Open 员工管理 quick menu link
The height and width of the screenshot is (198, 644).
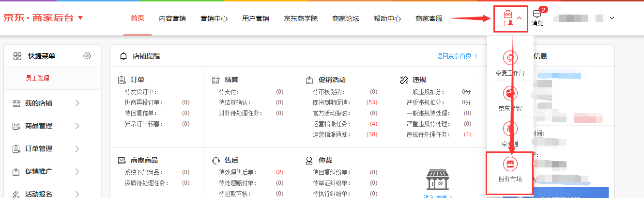point(37,78)
